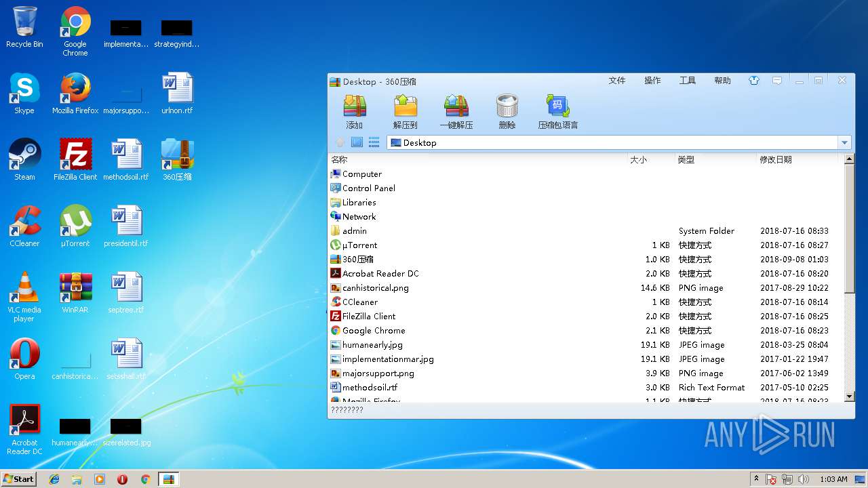
Task: Click the 360压缩 desktop shortcut
Action: click(177, 160)
